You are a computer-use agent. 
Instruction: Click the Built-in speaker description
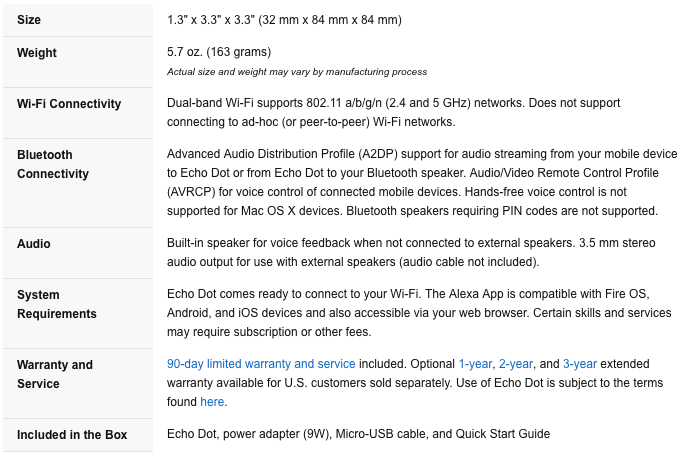click(x=411, y=252)
